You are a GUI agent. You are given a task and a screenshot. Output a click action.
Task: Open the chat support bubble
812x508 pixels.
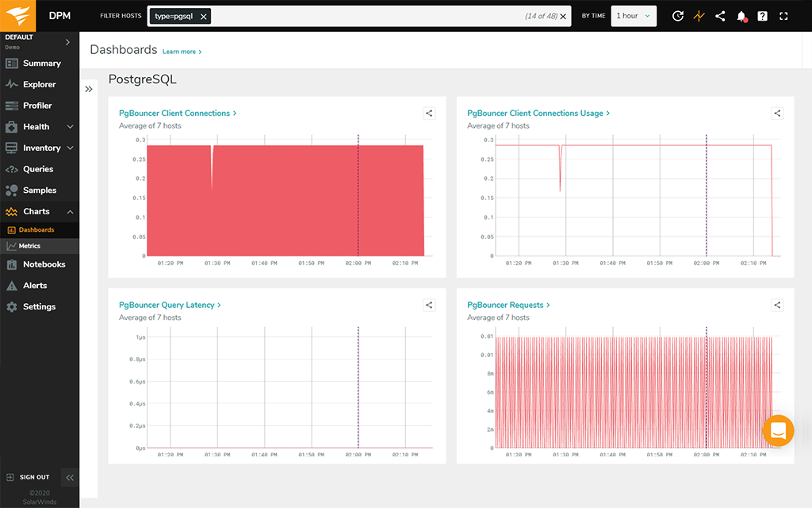tap(777, 430)
